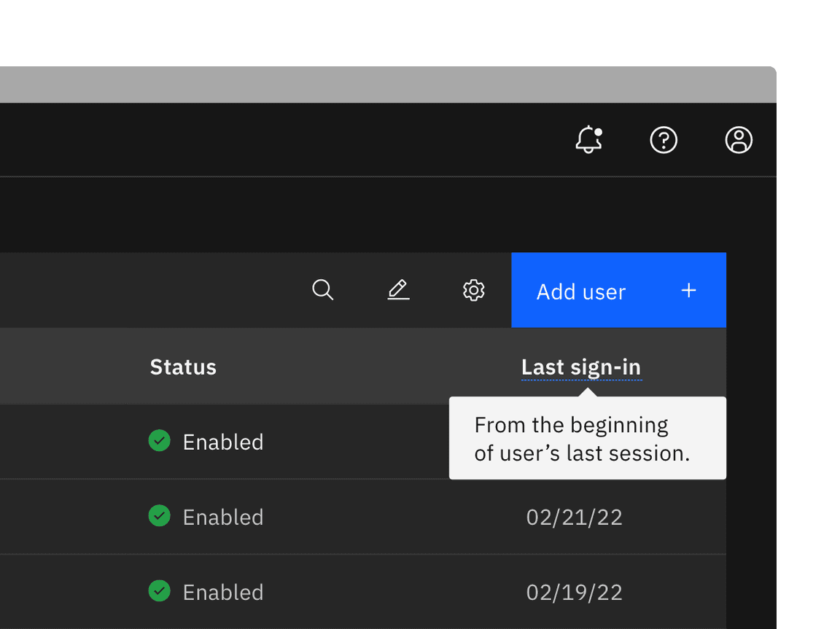Viewport: 840px width, 629px height.
Task: Click the Last sign-in column header
Action: click(581, 367)
